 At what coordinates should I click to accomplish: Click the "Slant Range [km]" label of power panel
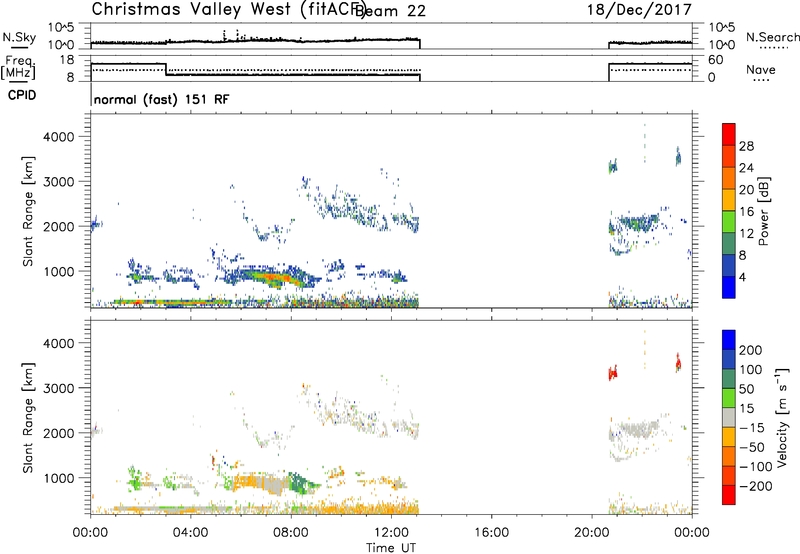click(28, 211)
